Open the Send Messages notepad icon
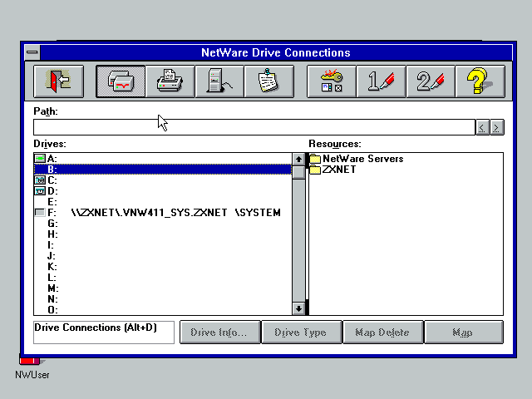The image size is (532, 399). (268, 81)
